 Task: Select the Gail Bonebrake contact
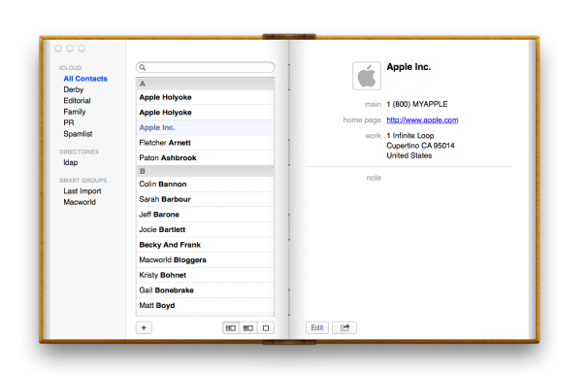205,290
